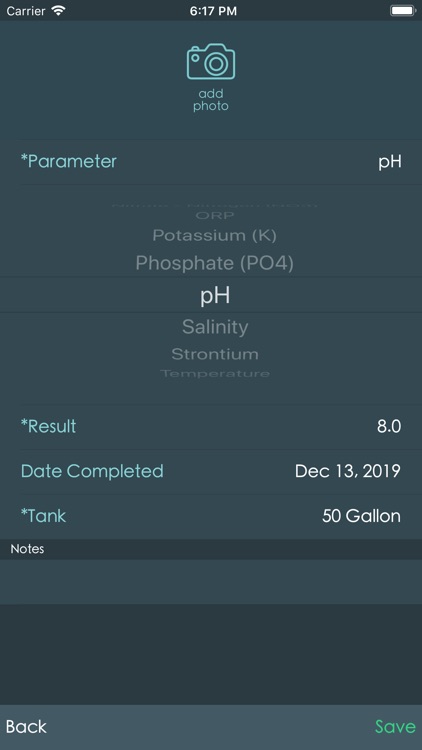The image size is (422, 750).
Task: Choose Salinity in the parameter picker
Action: [215, 327]
